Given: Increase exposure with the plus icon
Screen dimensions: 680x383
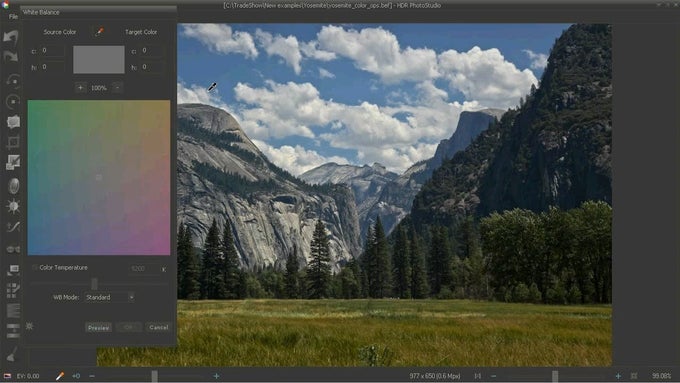Looking at the screenshot, I should [216, 376].
